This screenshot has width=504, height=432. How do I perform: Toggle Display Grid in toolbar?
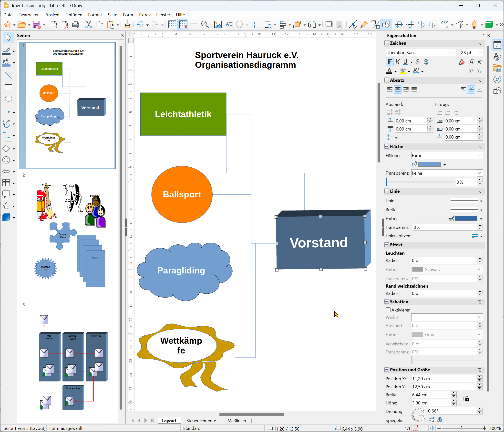point(172,25)
